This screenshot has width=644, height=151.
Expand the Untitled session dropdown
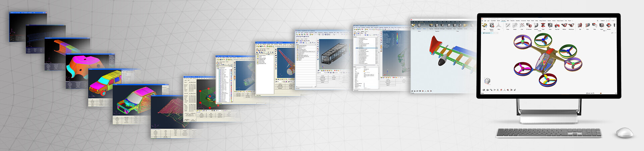click(x=603, y=21)
